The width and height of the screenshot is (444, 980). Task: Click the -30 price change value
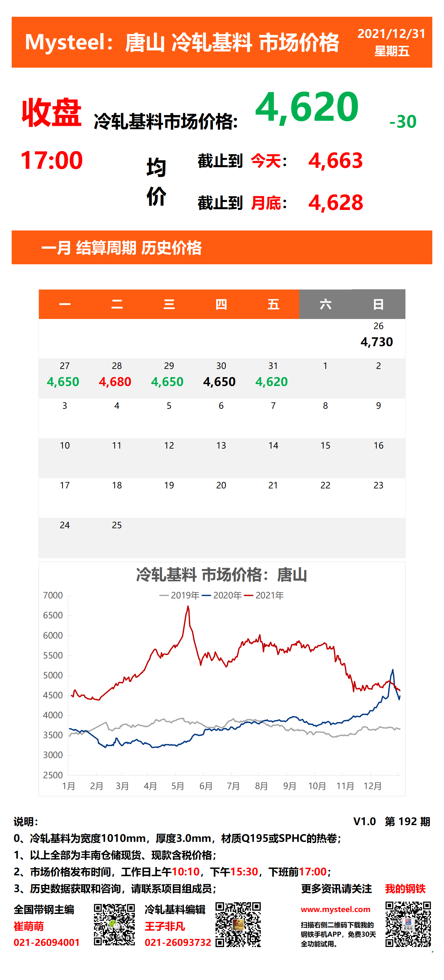pos(403,122)
